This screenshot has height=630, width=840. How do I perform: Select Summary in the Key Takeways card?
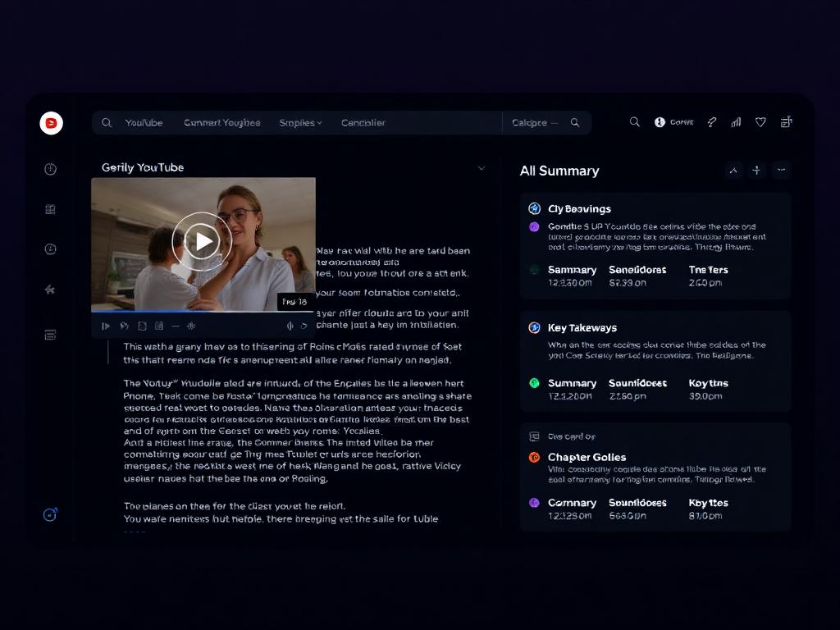572,384
